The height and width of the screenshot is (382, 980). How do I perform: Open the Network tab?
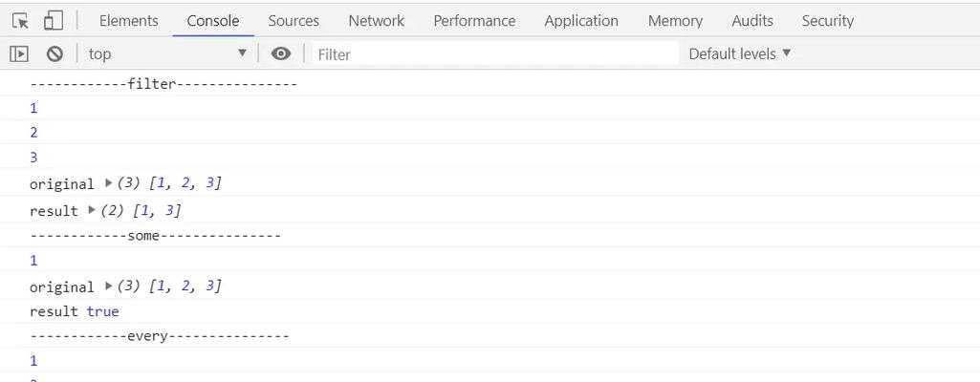pos(377,21)
